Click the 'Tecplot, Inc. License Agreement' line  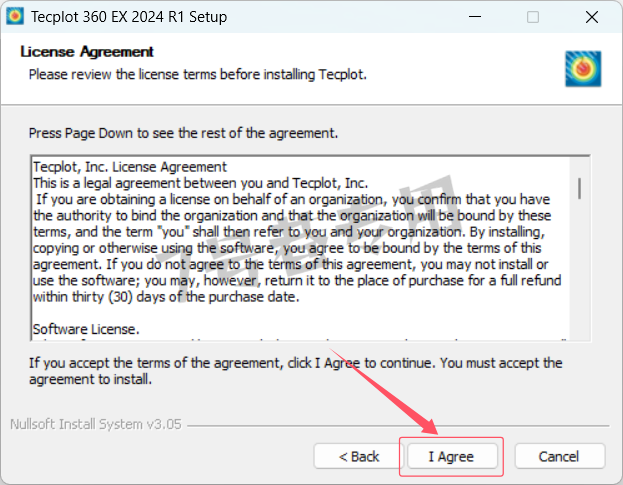130,167
